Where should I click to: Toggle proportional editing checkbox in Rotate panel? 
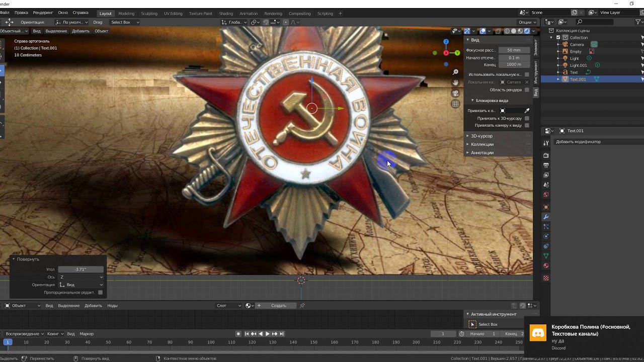tap(101, 292)
